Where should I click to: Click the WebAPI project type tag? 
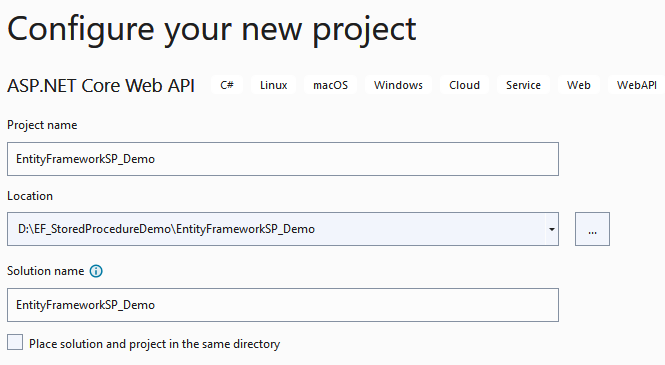click(637, 85)
